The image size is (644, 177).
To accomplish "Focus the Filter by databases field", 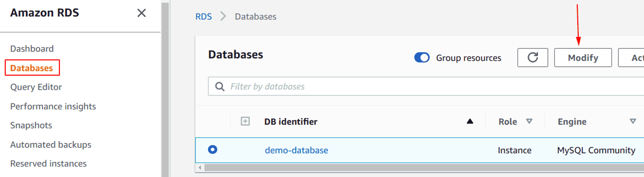I will coord(426,86).
